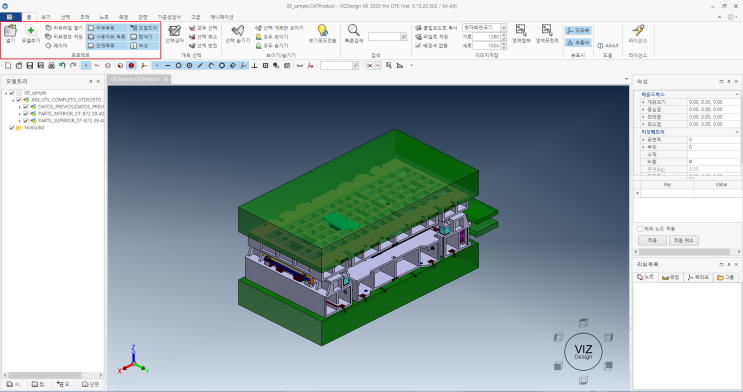Click the green-plus Add Model icon

(31, 31)
